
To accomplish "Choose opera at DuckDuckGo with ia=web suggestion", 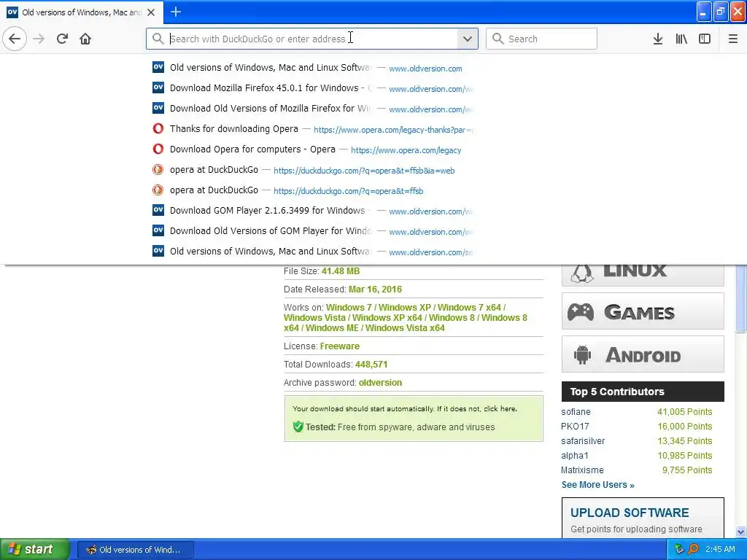I will (x=312, y=170).
